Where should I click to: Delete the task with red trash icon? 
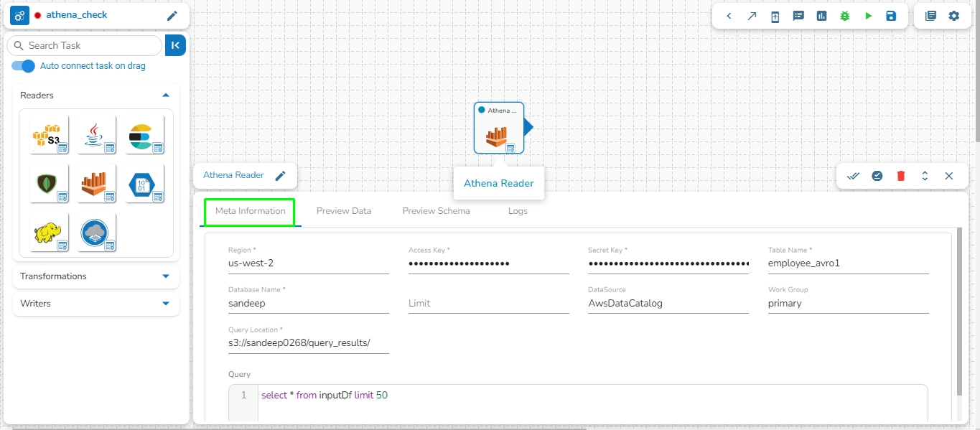pyautogui.click(x=901, y=176)
